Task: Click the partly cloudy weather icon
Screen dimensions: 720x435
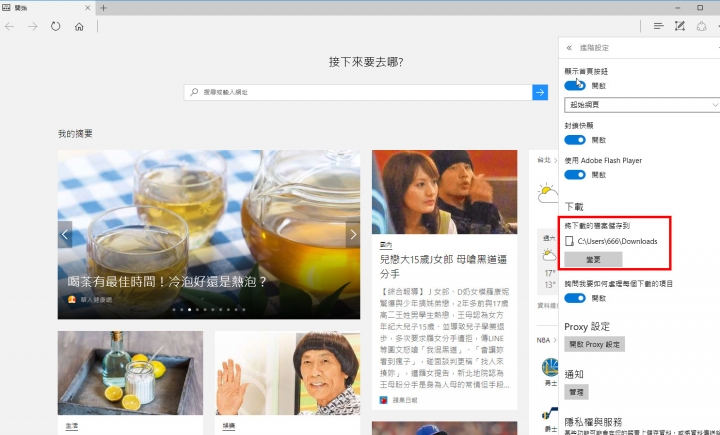Action: coord(548,194)
